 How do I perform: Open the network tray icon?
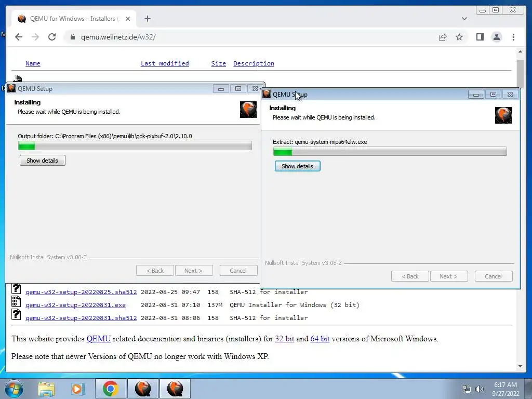[x=467, y=389]
